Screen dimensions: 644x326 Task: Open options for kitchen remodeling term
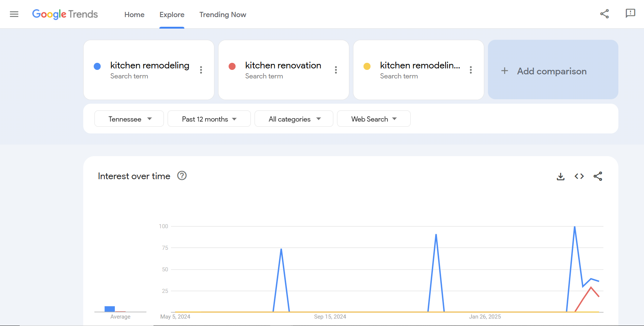click(201, 70)
